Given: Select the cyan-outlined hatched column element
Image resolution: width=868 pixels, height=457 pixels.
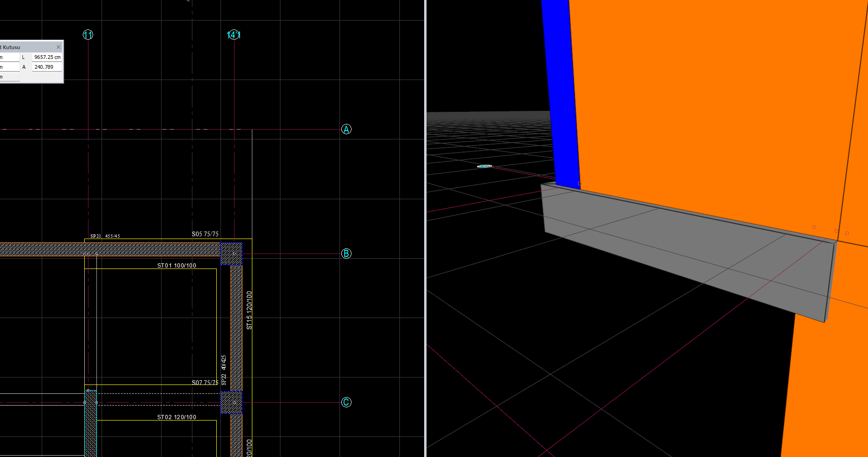Looking at the screenshot, I should (x=90, y=426).
